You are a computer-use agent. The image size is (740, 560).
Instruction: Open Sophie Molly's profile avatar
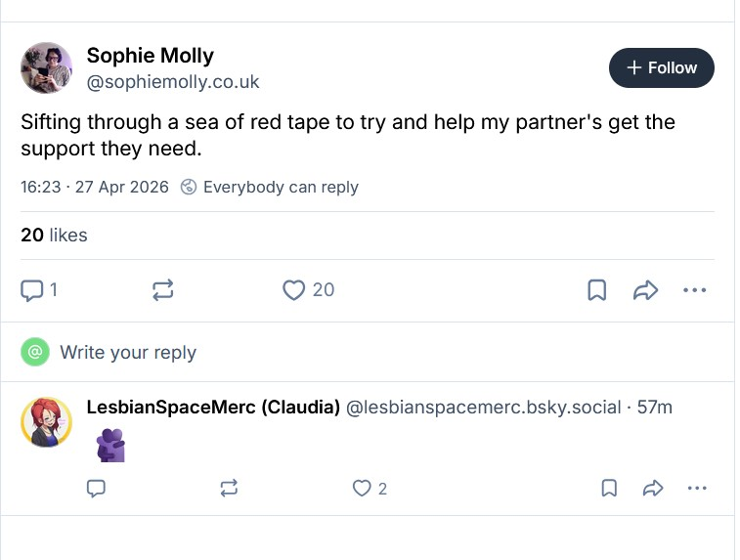click(x=46, y=67)
